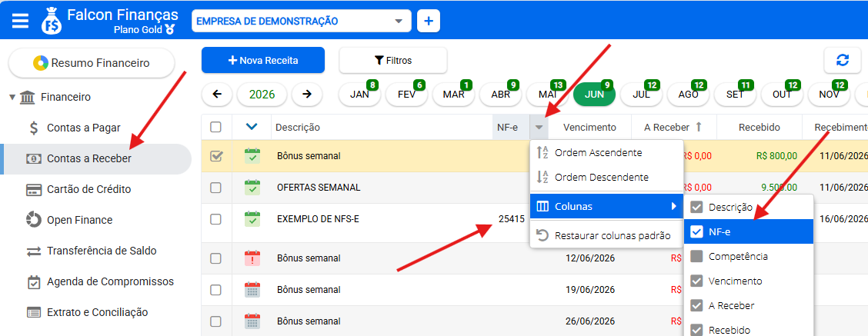
Task: Click the Extrato e Conciliação list icon
Action: click(x=34, y=312)
